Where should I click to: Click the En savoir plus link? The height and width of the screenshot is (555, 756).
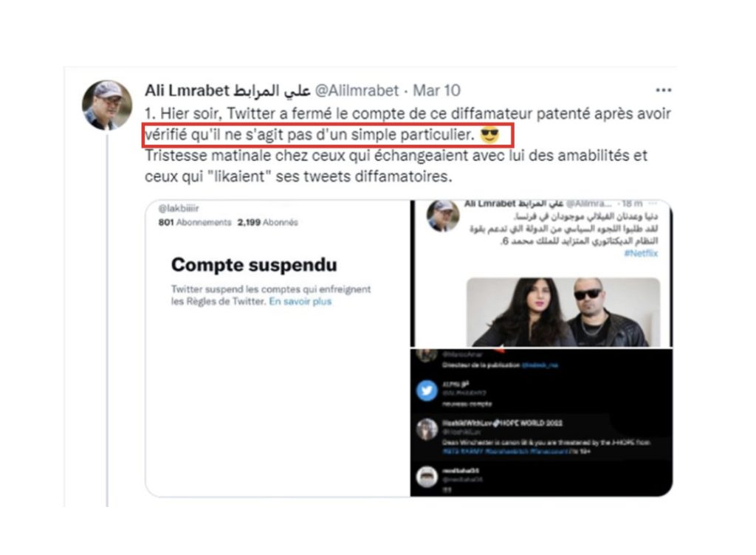click(300, 302)
